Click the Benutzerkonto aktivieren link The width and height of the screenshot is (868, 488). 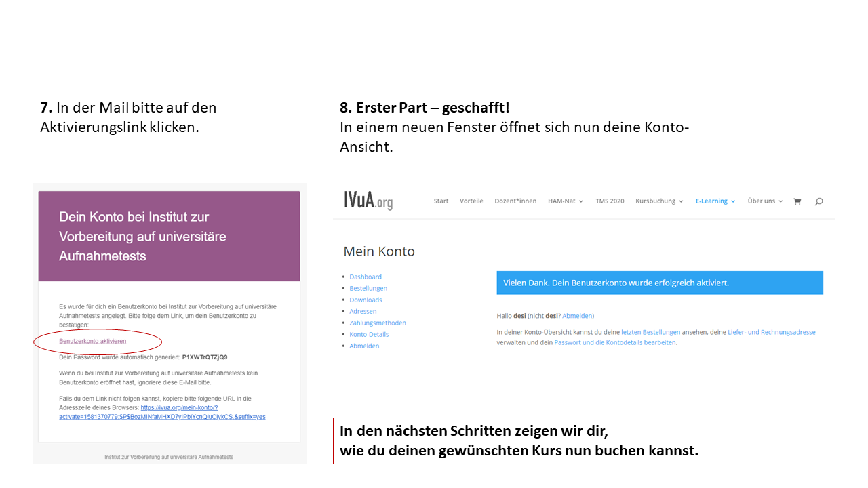point(93,341)
